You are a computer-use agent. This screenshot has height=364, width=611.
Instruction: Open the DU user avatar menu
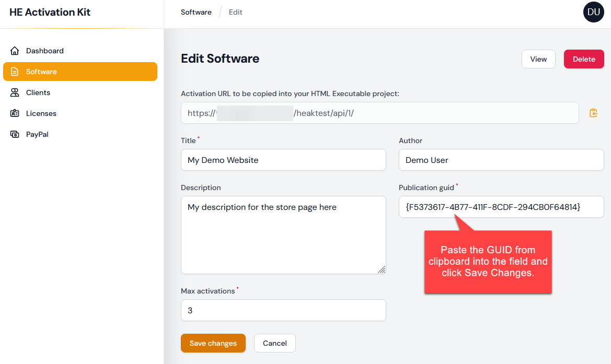point(593,12)
